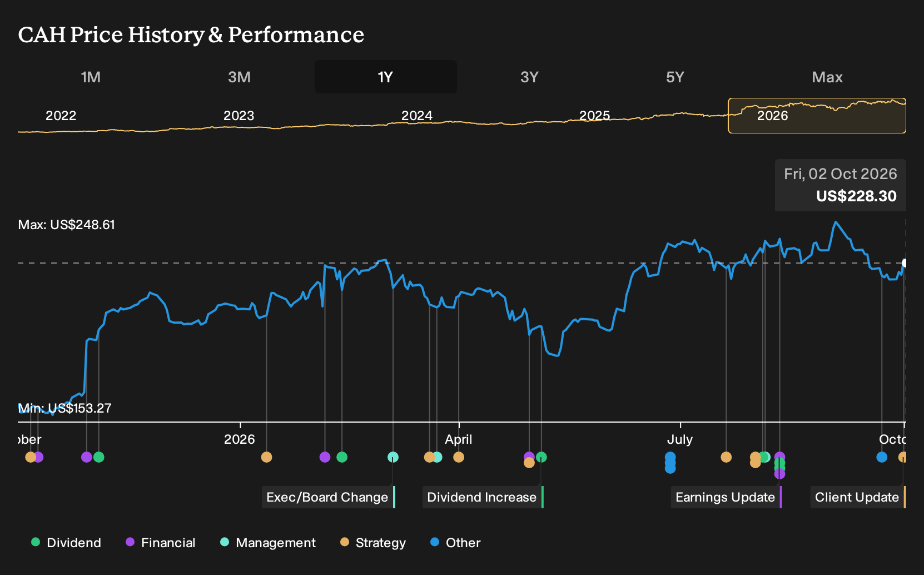Choose the 1Y time range tab

coord(385,77)
